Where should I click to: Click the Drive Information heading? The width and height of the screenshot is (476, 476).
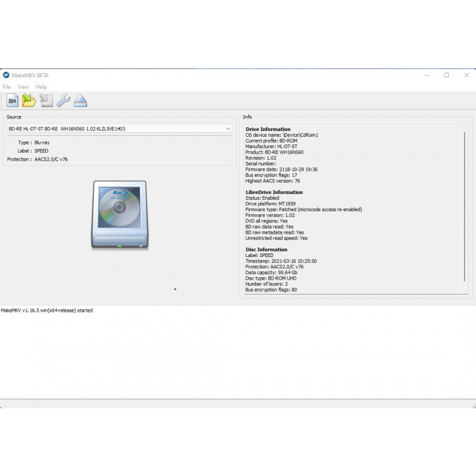[x=268, y=129]
